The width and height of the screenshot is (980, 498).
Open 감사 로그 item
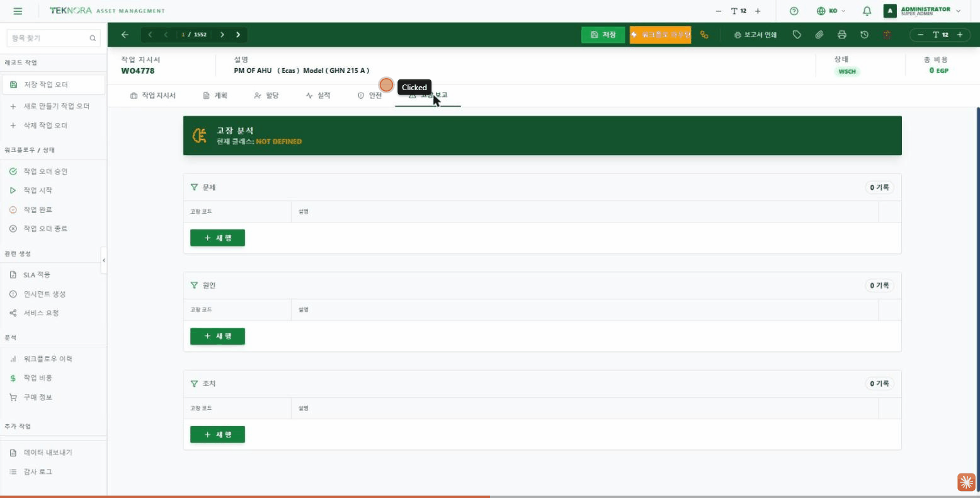click(54, 472)
